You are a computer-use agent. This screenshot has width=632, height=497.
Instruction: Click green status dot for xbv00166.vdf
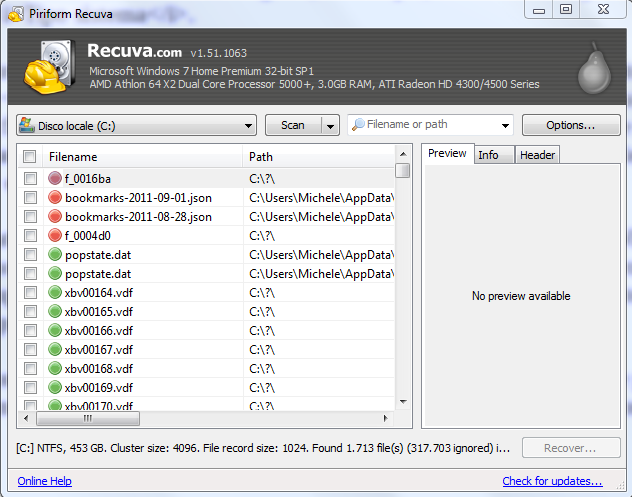[55, 330]
